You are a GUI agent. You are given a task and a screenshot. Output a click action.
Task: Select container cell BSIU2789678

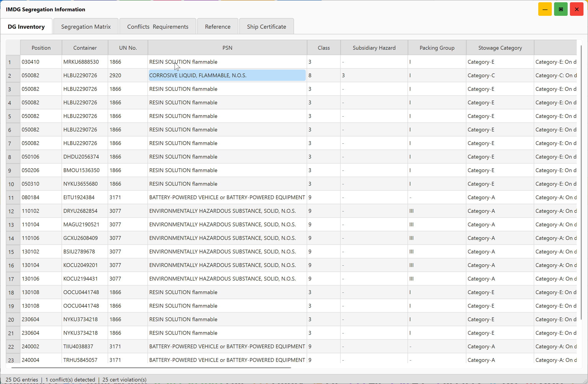85,252
